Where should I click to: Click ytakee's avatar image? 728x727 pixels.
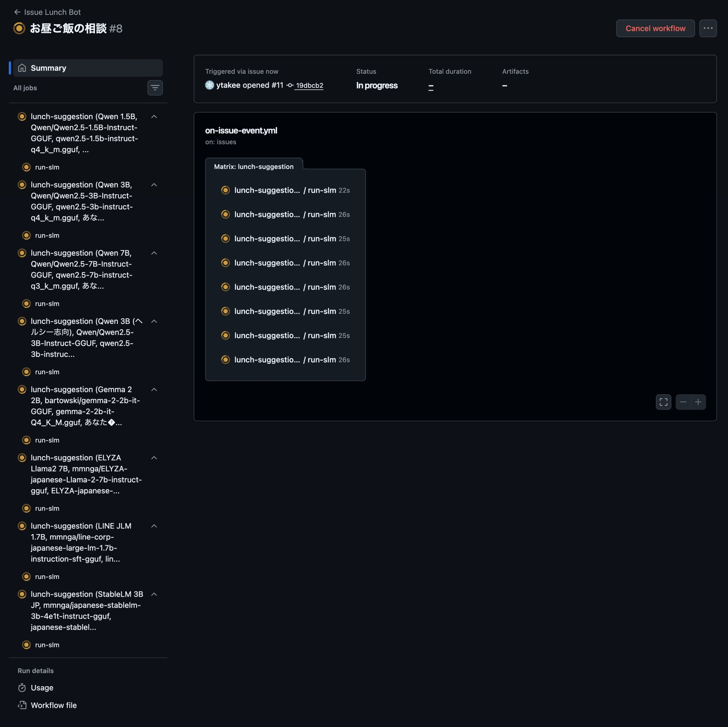pos(210,85)
